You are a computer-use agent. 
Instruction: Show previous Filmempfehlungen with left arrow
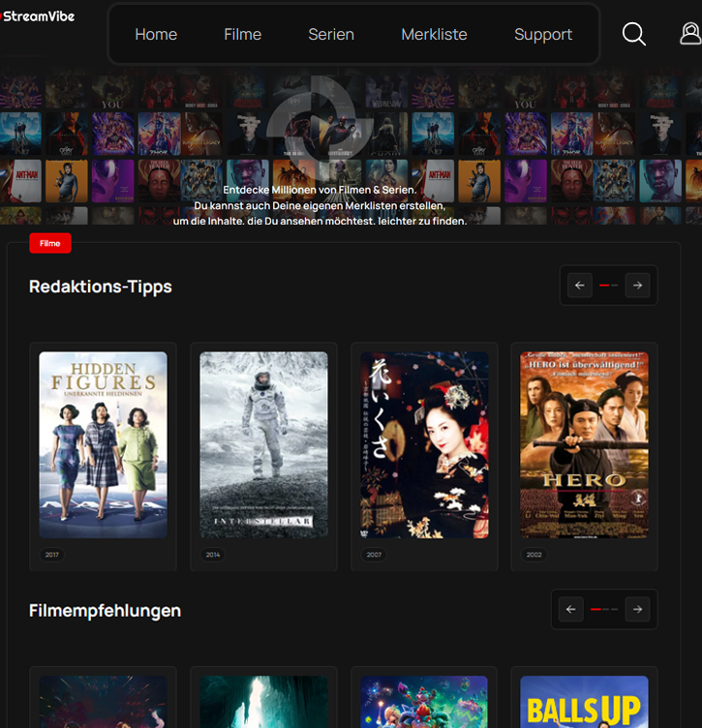(571, 609)
